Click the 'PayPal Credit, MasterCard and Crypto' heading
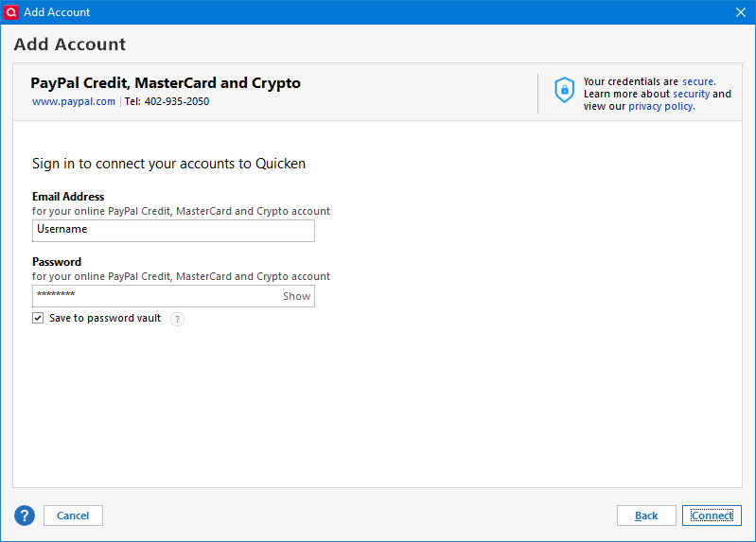This screenshot has height=542, width=756. 166,83
